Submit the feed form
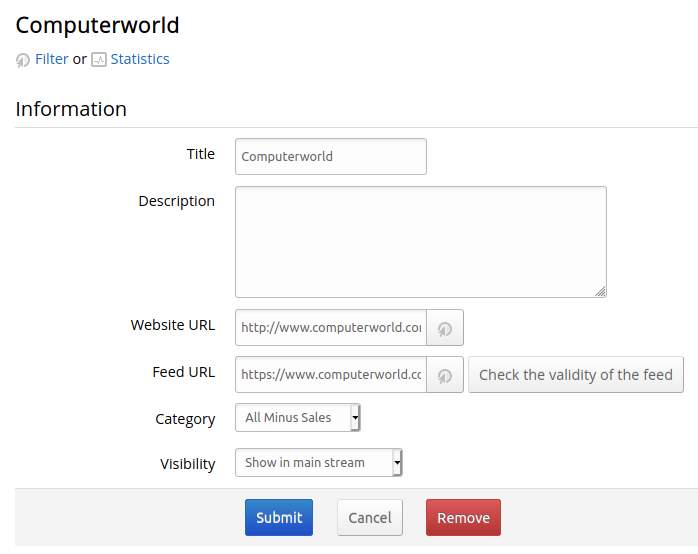Image resolution: width=698 pixels, height=554 pixels. click(279, 518)
